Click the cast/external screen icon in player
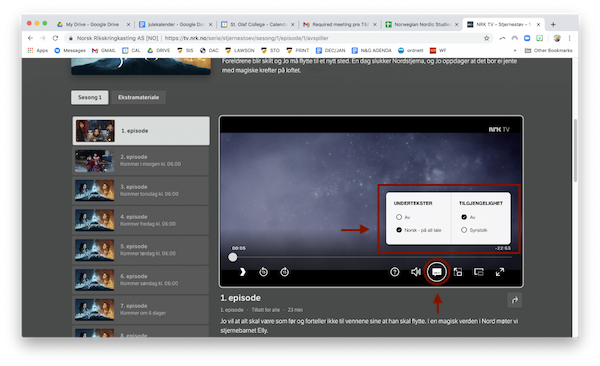Screen dimensions: 600x366 tap(458, 272)
